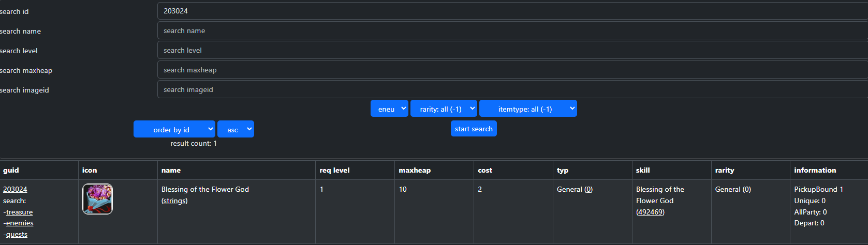The width and height of the screenshot is (868, 245).
Task: Search treasure for this item
Action: click(x=19, y=212)
